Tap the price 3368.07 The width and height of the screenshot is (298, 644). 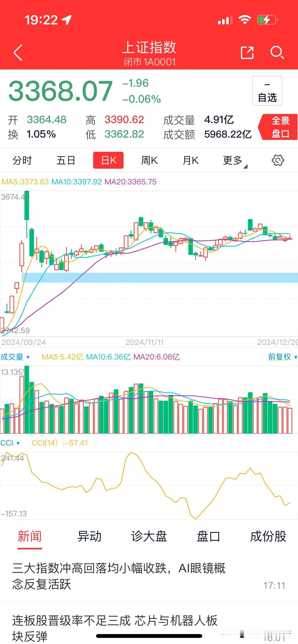(x=60, y=91)
